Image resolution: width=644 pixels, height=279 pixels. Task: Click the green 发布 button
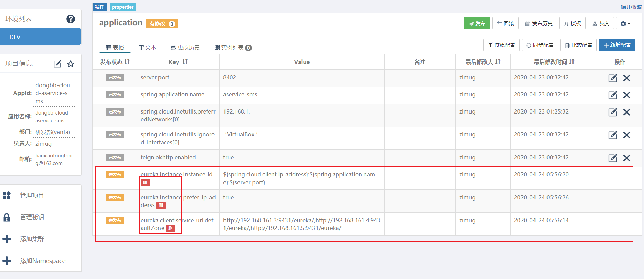point(477,24)
